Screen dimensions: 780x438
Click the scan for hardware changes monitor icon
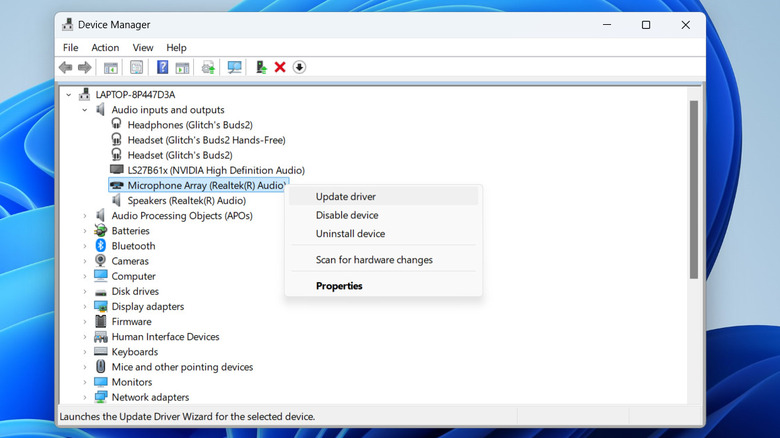coord(235,67)
